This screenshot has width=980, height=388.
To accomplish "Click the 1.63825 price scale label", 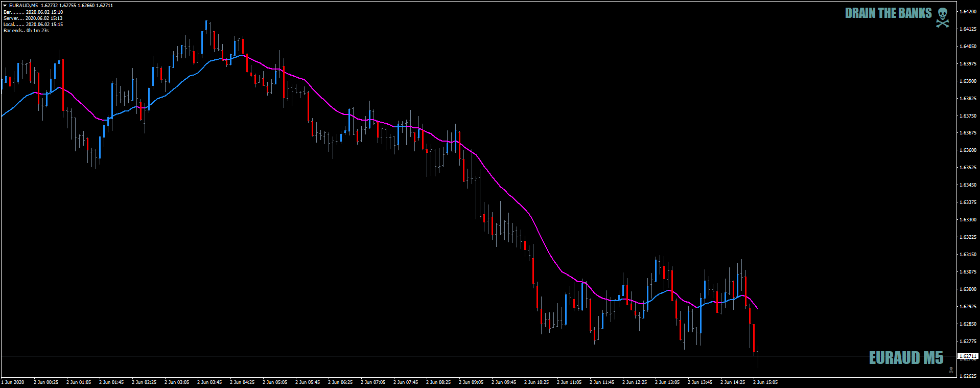I will click(968, 98).
